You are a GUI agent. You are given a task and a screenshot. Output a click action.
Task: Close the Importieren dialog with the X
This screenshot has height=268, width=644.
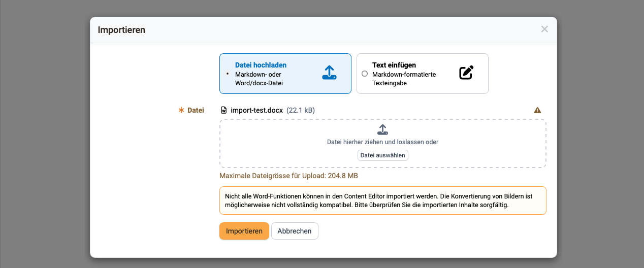(544, 29)
